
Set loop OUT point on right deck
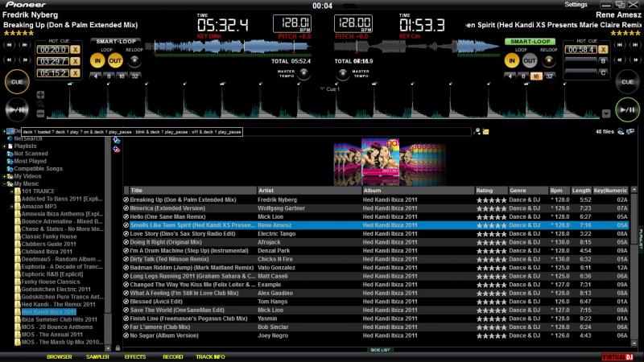[530, 61]
